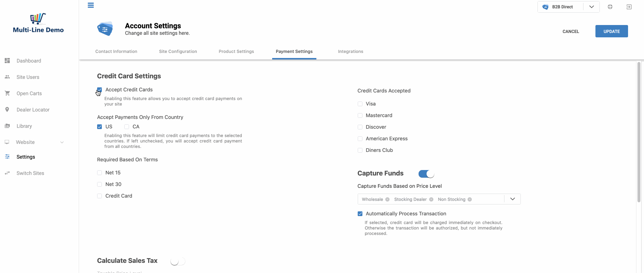Click the Dealer Locator pin icon
The image size is (644, 273).
pos(7,109)
